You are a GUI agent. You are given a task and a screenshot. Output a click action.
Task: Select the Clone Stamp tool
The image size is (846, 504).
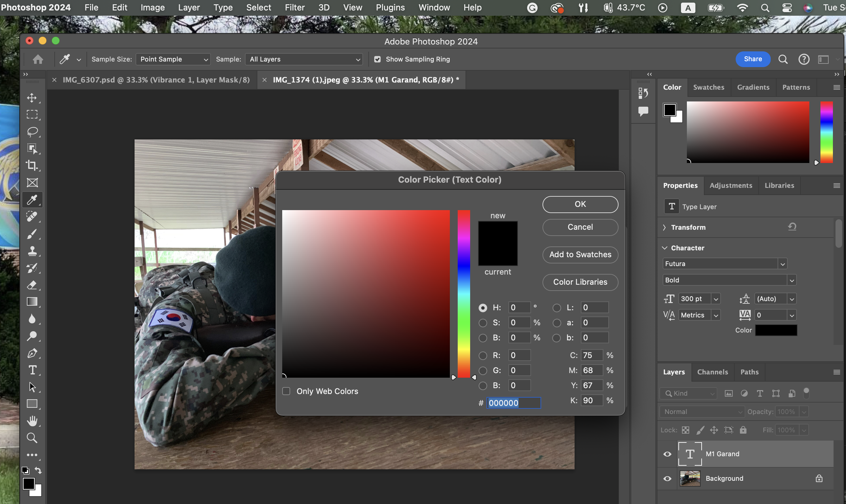32,251
